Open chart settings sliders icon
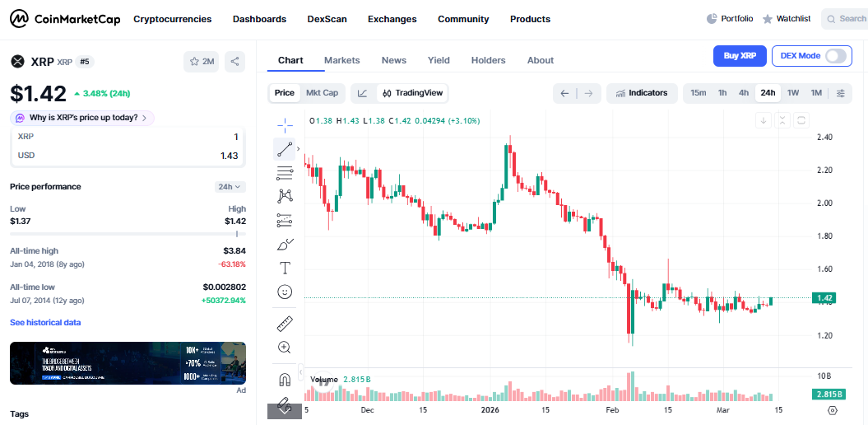Screen dimensions: 868x425 [x=840, y=93]
